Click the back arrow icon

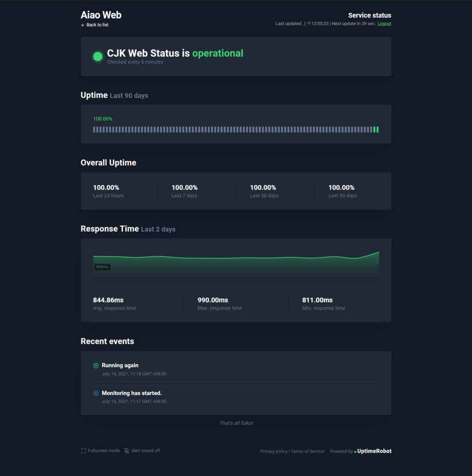(x=83, y=25)
